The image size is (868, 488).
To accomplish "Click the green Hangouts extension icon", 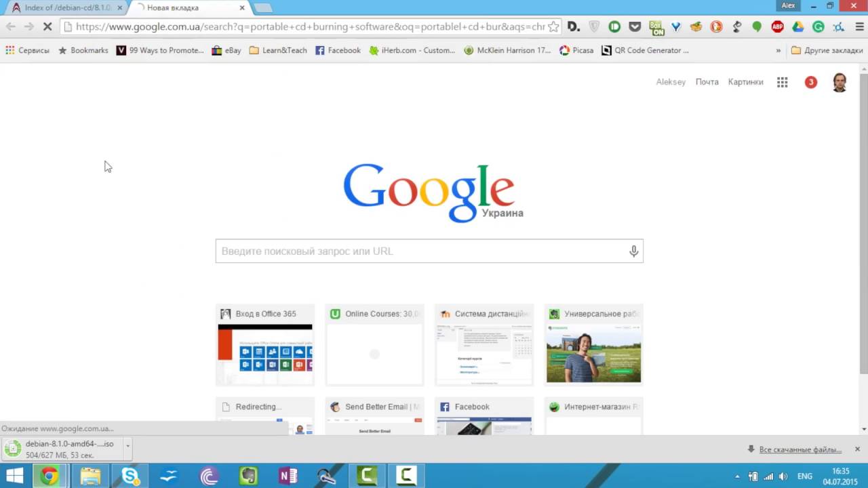I will (757, 27).
